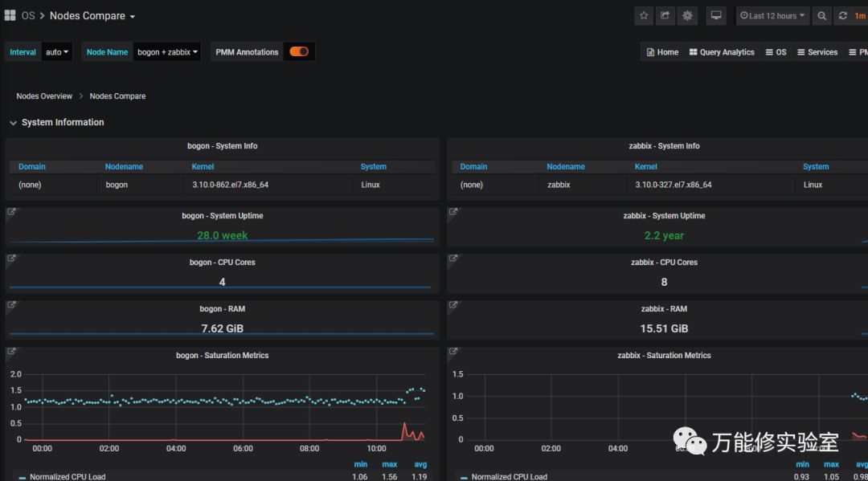Cycle view mode with monitor icon
Screen dimensions: 868x481
pyautogui.click(x=716, y=15)
